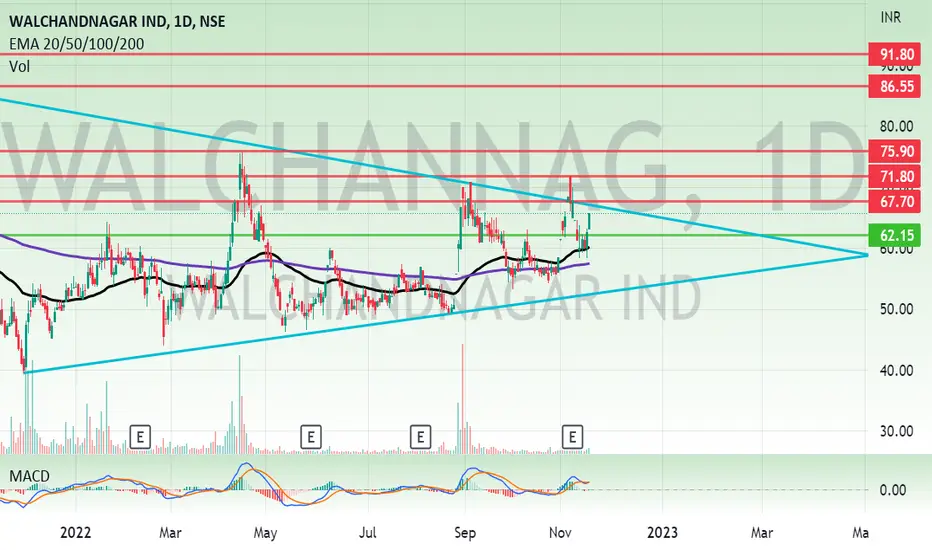Screen dimensions: 932x550
Task: Click the WALCHANDNAGAR IND, 1D, NSE title
Action: [117, 21]
